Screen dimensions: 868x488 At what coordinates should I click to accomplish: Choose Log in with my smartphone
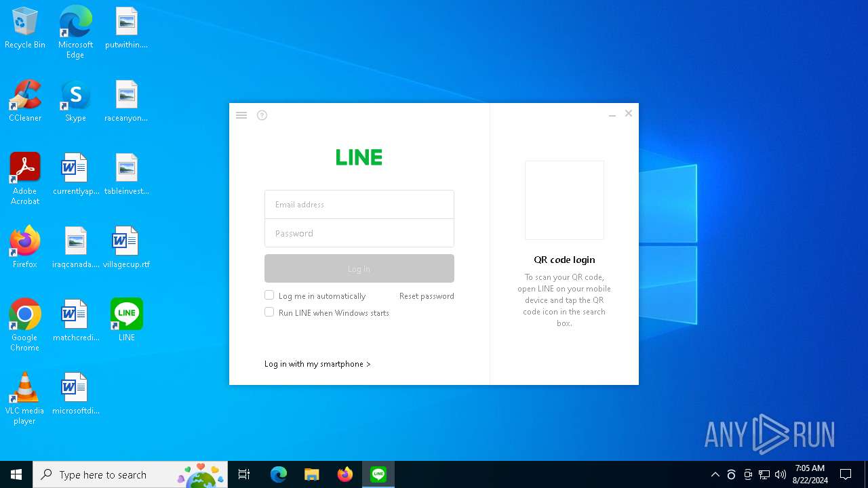[x=317, y=364]
